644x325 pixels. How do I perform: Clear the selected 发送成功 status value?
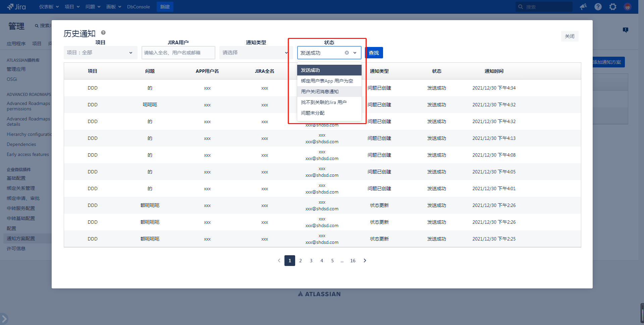[347, 53]
